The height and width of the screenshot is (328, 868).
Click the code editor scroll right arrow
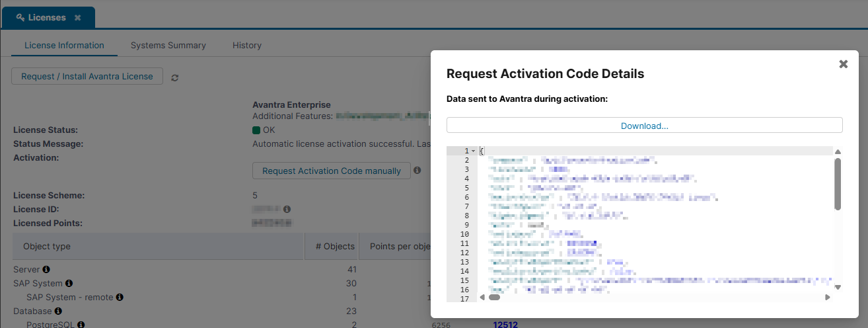click(x=827, y=298)
